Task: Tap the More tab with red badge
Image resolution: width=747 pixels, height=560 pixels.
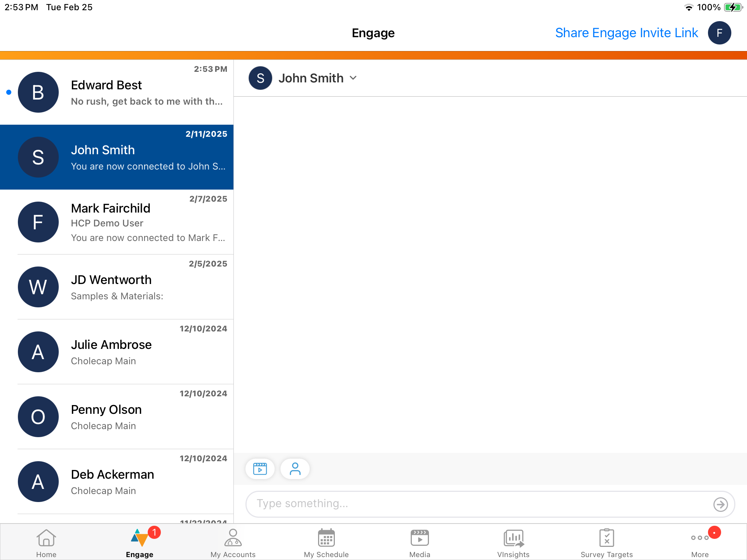Action: pyautogui.click(x=700, y=542)
